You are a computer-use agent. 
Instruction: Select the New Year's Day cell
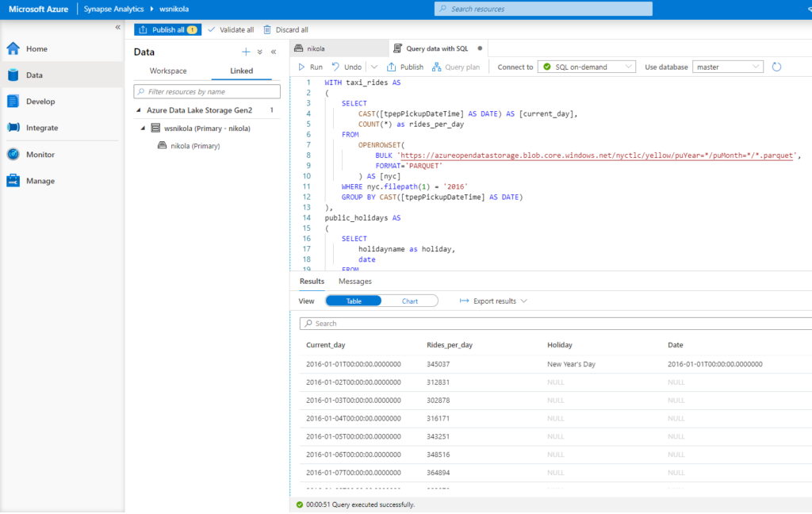tap(571, 364)
